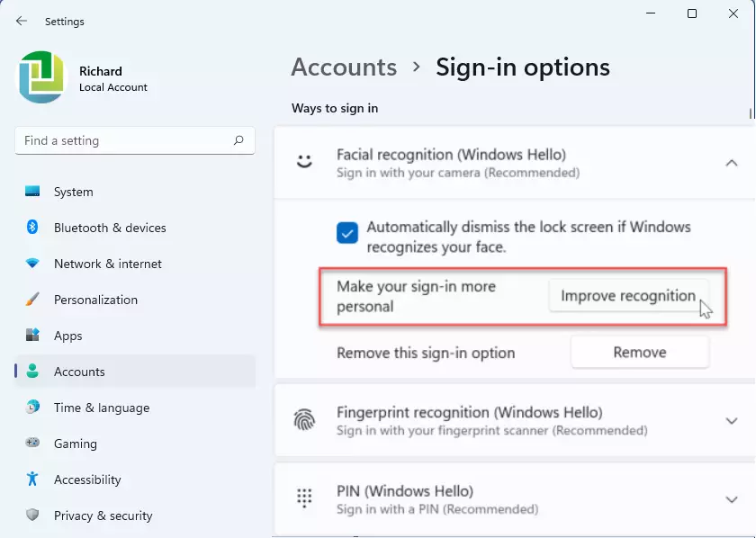Click the back arrow icon
756x538 pixels.
click(x=22, y=21)
